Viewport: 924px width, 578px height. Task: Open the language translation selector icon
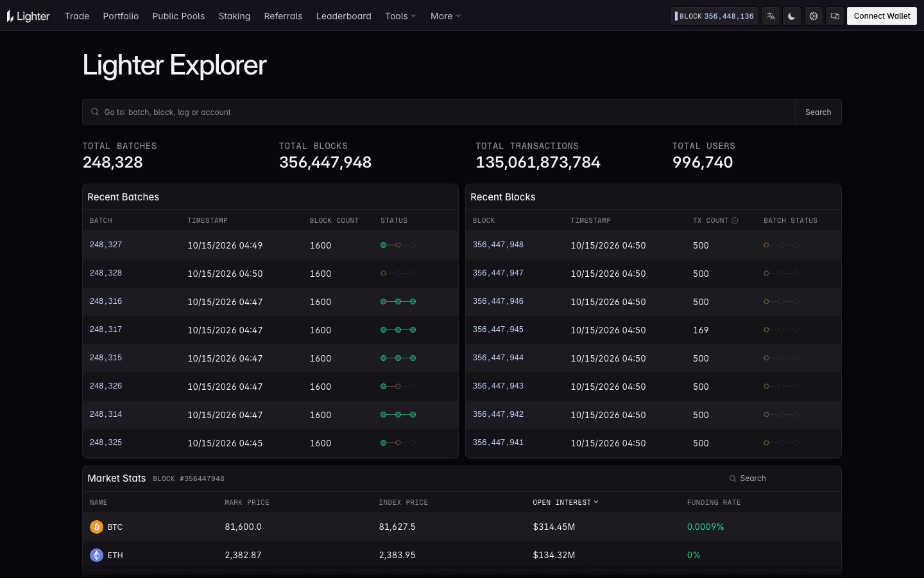[x=771, y=16]
